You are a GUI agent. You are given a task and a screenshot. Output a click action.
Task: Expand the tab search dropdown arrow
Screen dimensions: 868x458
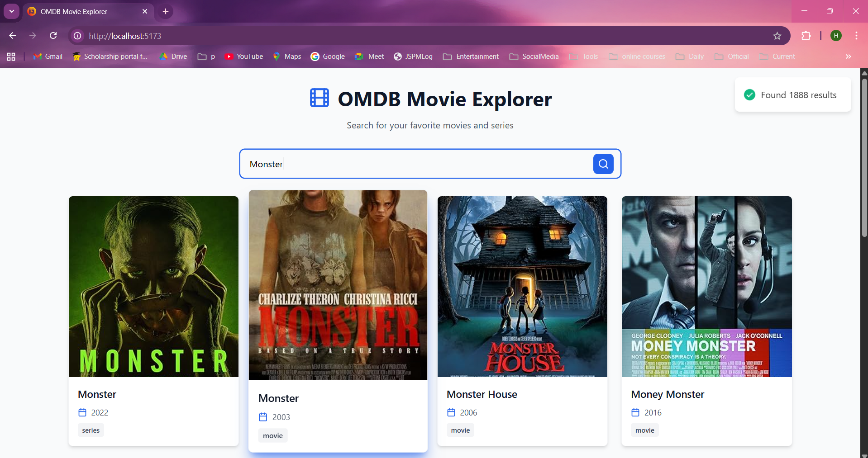[x=12, y=11]
